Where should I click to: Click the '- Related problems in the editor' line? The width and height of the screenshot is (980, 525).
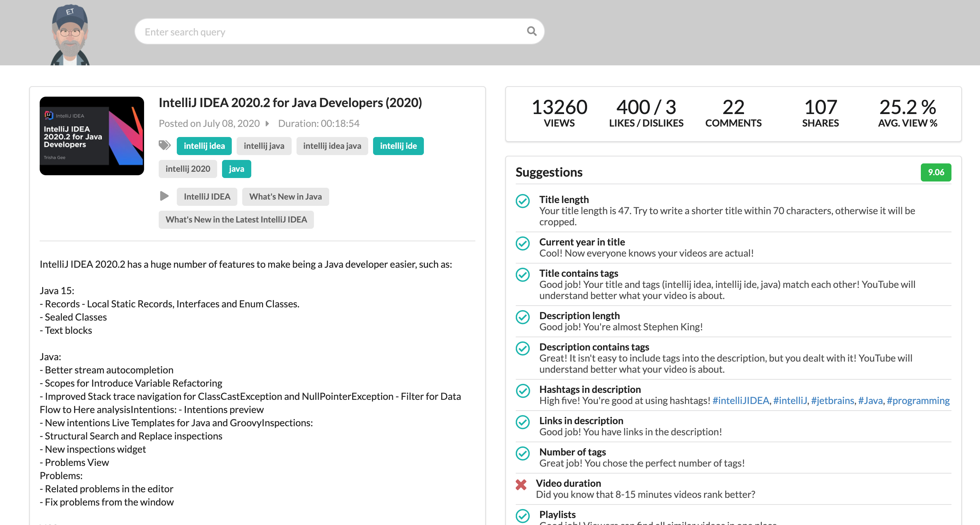click(106, 489)
